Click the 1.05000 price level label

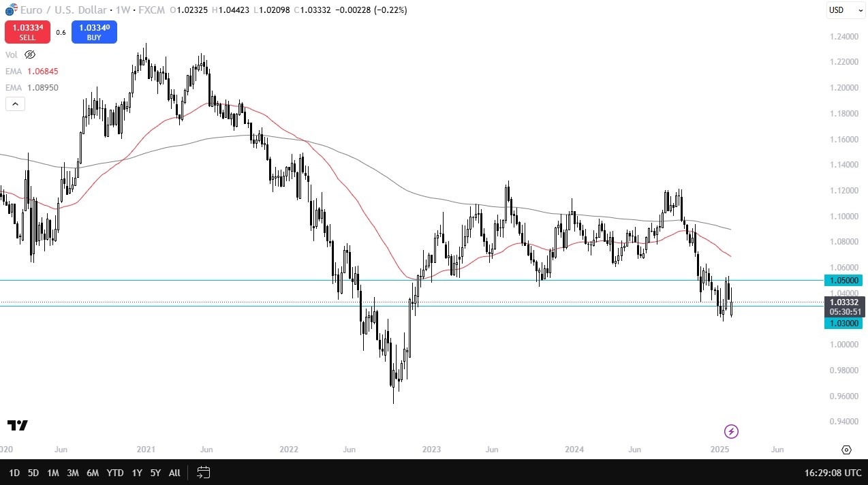tap(843, 280)
